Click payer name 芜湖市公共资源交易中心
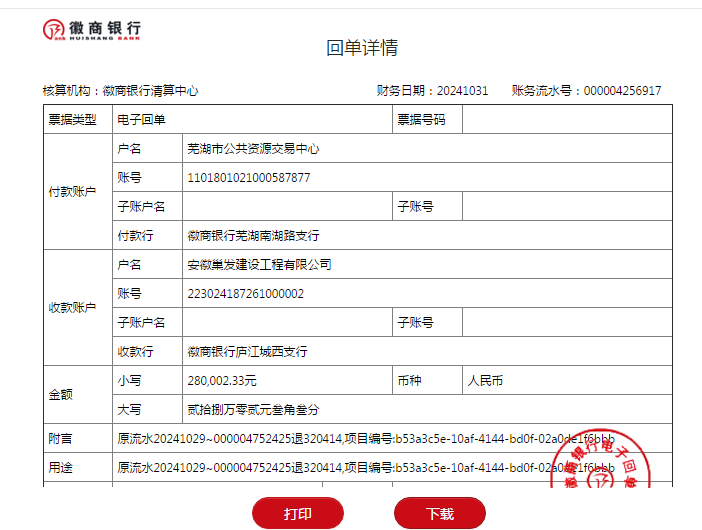702x530 pixels. click(253, 149)
